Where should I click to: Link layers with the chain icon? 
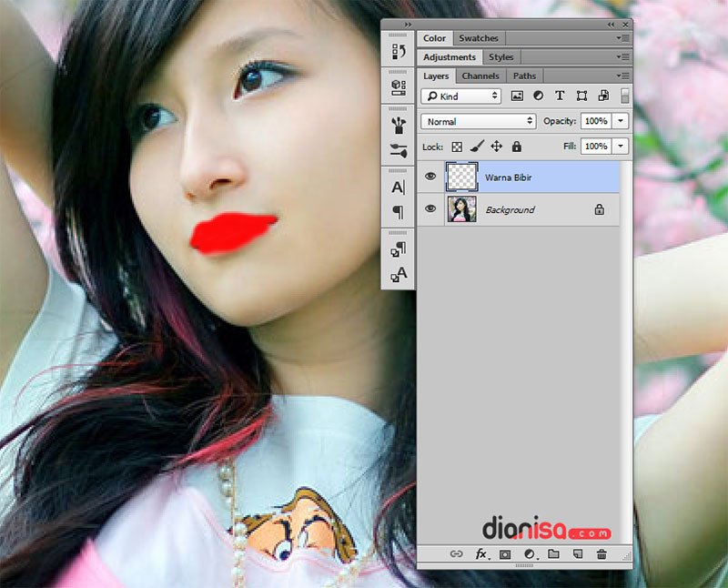coord(455,553)
